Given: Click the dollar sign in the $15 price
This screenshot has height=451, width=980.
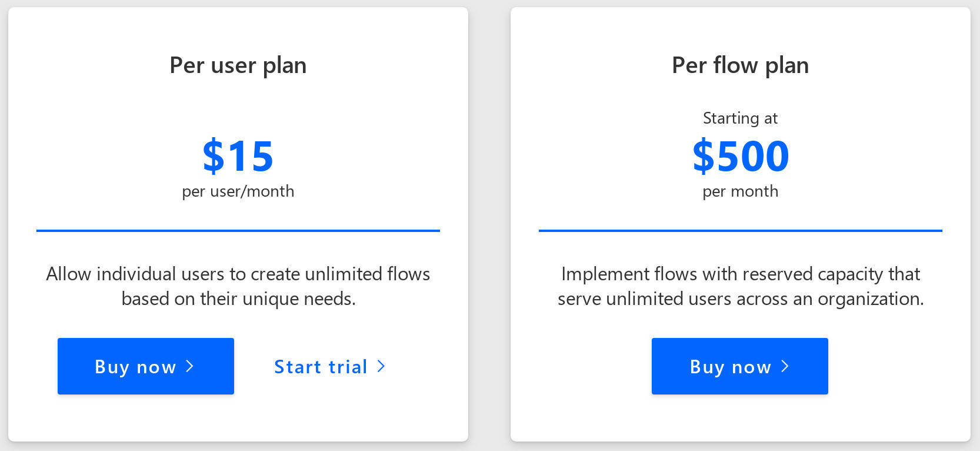Looking at the screenshot, I should click(213, 156).
